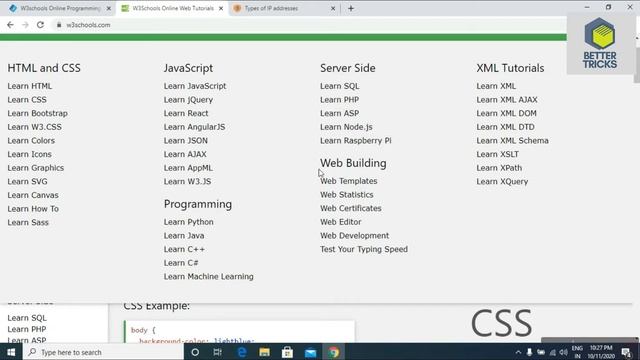The width and height of the screenshot is (640, 360).
Task: Click the browser forward arrow
Action: pyautogui.click(x=25, y=25)
